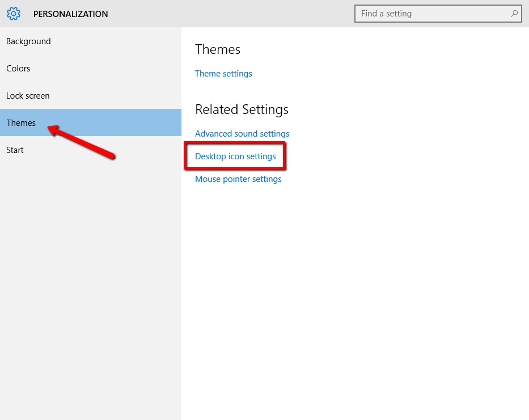Select Lock screen in sidebar

pos(90,95)
